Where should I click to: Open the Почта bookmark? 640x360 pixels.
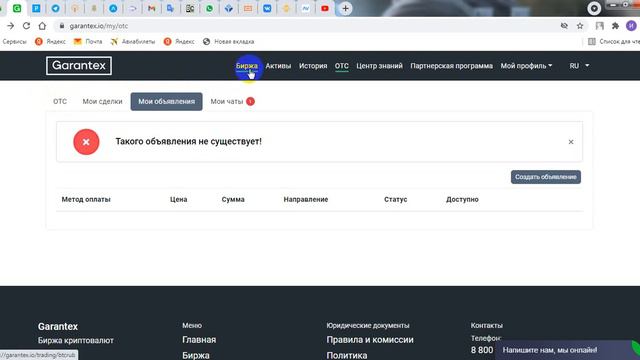coord(88,42)
